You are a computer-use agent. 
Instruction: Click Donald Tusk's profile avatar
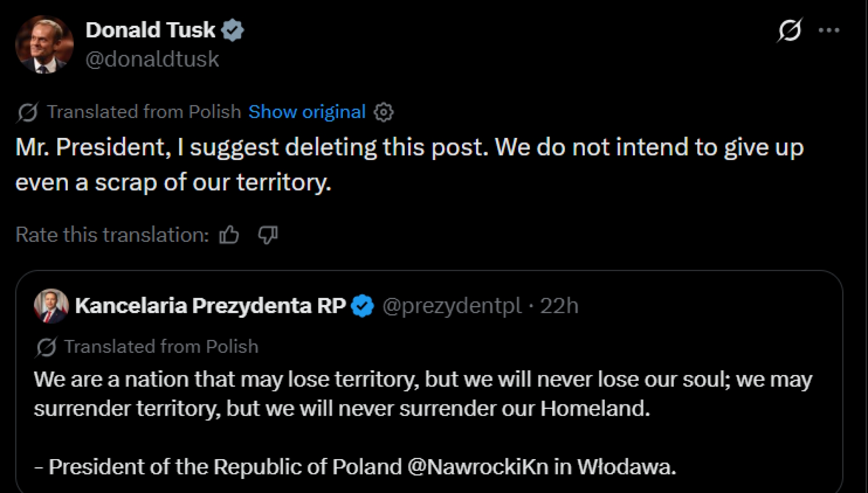coord(44,44)
